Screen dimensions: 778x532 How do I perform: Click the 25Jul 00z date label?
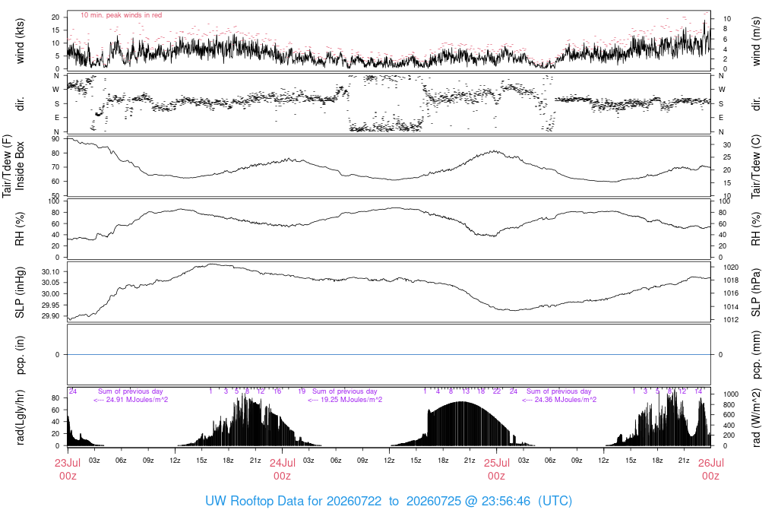pos(497,470)
